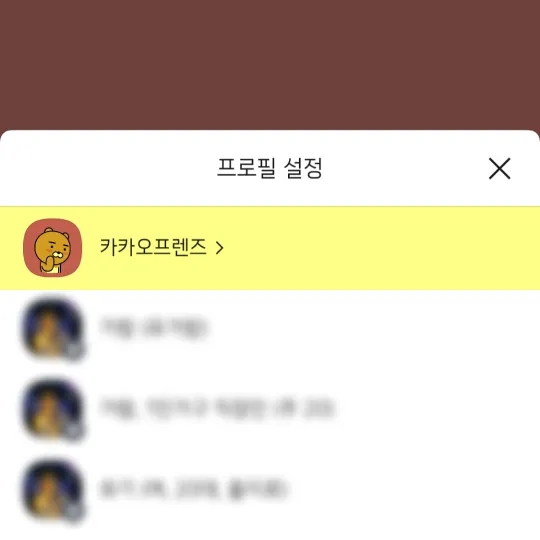Choose the second blurred profile avatar
540x540 pixels.
coord(52,409)
